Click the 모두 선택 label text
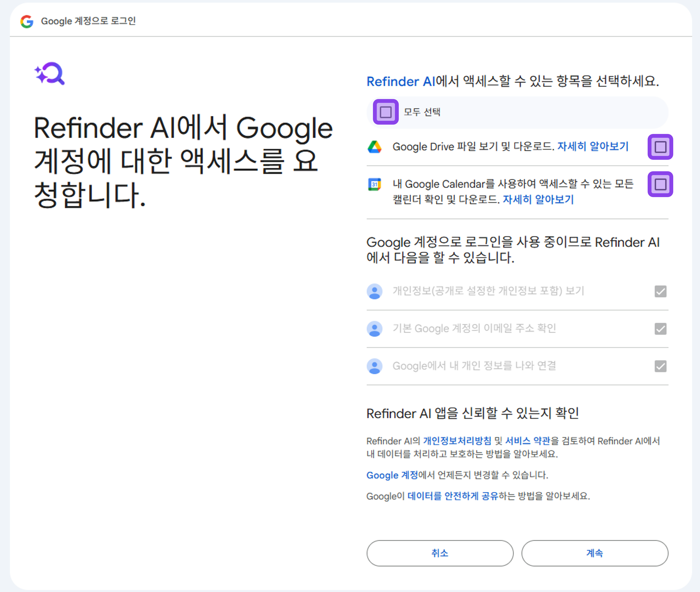 click(422, 112)
